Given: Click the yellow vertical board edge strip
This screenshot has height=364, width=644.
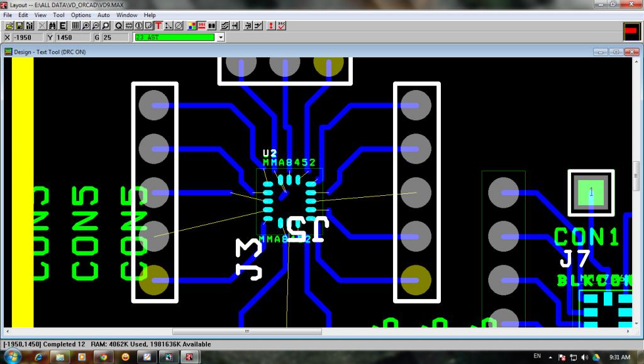Looking at the screenshot, I should tap(23, 192).
